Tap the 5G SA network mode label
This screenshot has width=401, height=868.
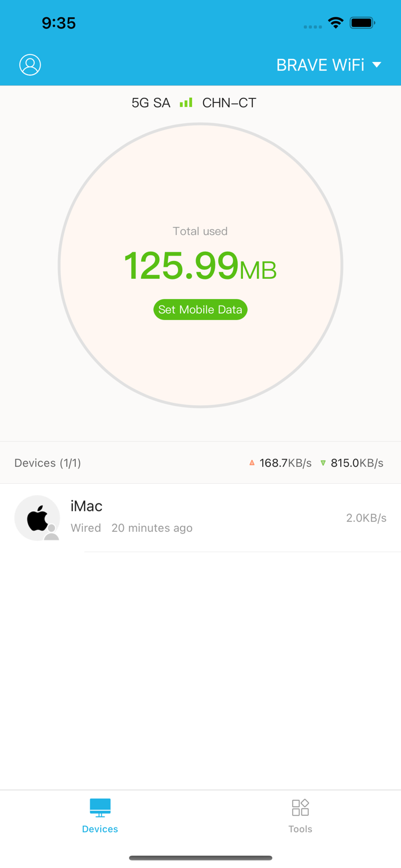coord(150,102)
